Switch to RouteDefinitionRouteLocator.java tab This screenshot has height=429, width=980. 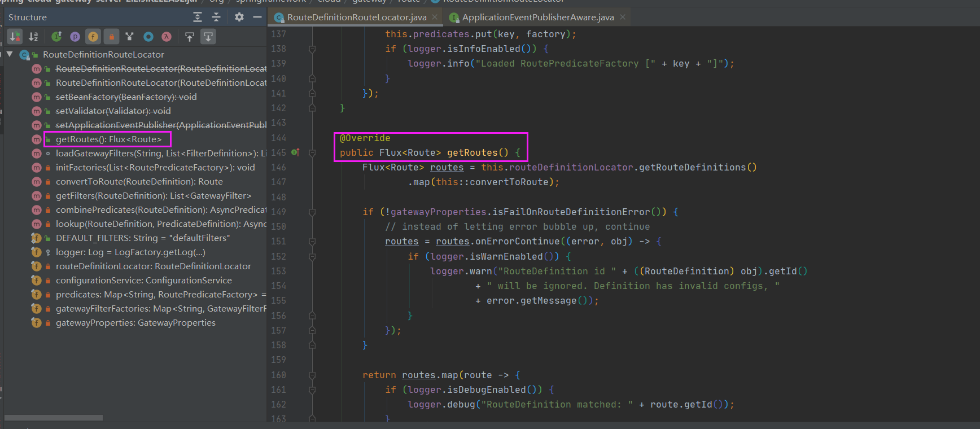tap(357, 17)
